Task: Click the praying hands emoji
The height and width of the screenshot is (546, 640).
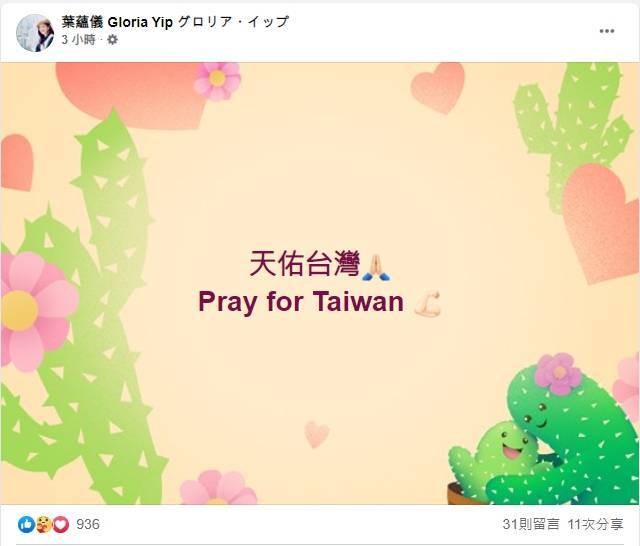Action: coord(376,267)
